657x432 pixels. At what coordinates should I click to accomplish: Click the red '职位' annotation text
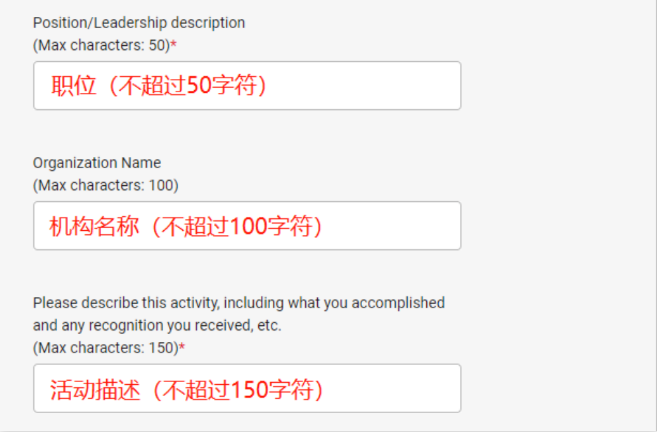(74, 85)
